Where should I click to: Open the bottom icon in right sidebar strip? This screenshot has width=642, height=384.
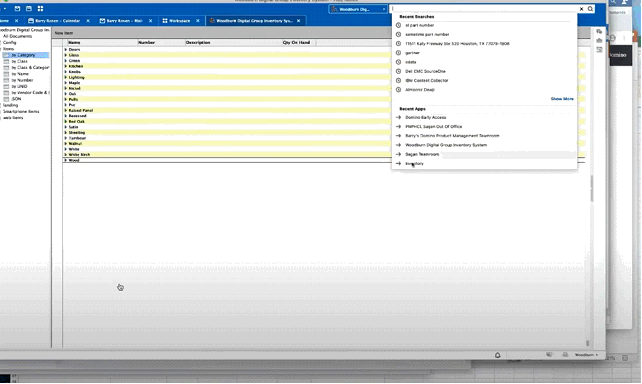(599, 50)
